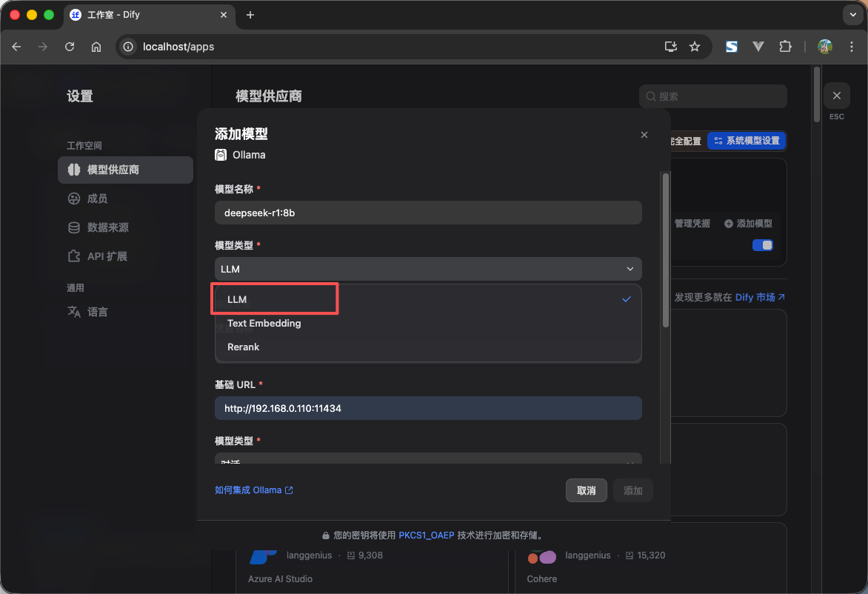Click 添加模型 plus icon on provider card
Viewport: 868px width, 594px height.
729,224
